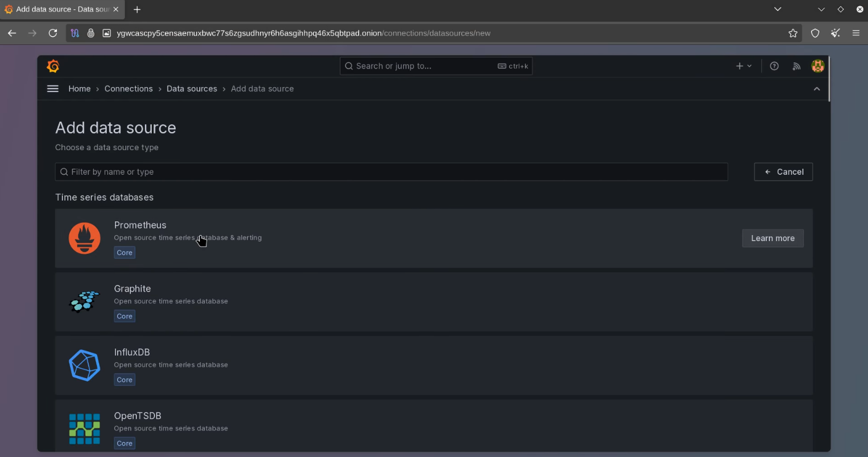Go to the Data sources breadcrumb
The width and height of the screenshot is (868, 457).
[x=192, y=89]
